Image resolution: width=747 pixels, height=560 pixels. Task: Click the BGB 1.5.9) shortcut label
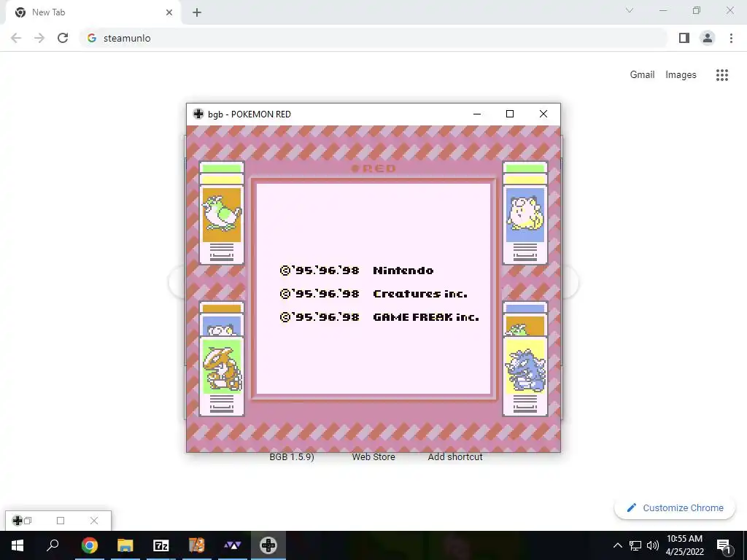292,456
